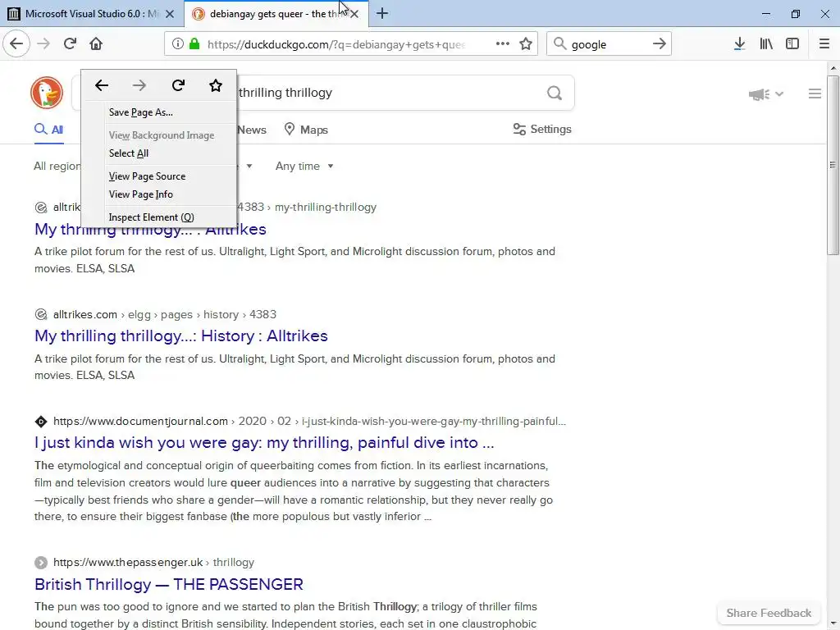840x630 pixels.
Task: Click the browser back arrow button
Action: pyautogui.click(x=16, y=43)
